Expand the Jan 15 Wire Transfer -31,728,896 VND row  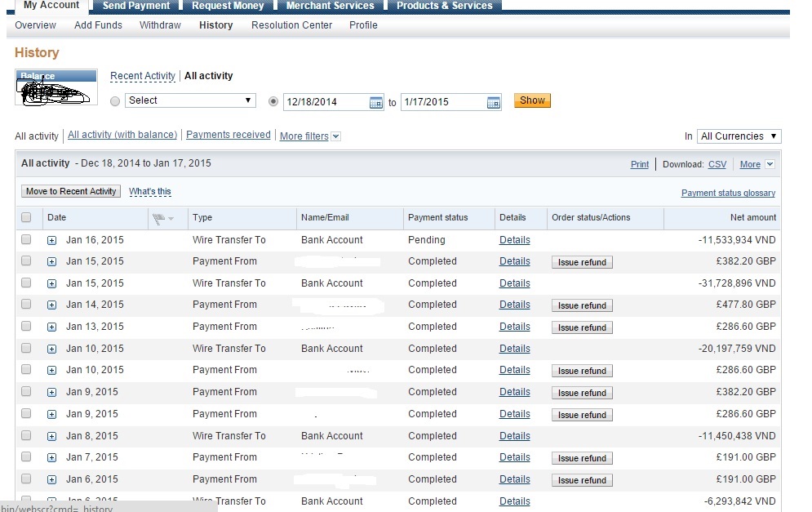[51, 284]
